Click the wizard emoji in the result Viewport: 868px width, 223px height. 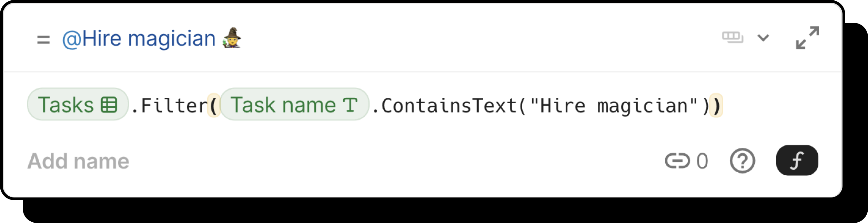pos(232,38)
